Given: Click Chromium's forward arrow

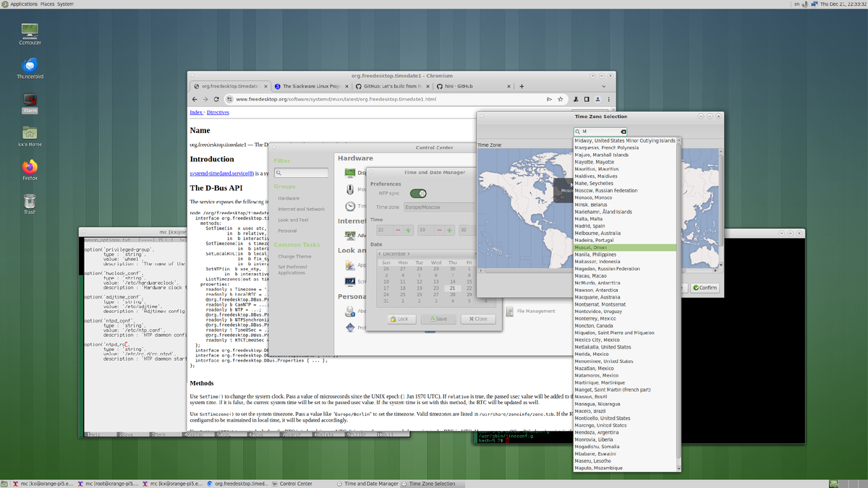Looking at the screenshot, I should pos(206,99).
